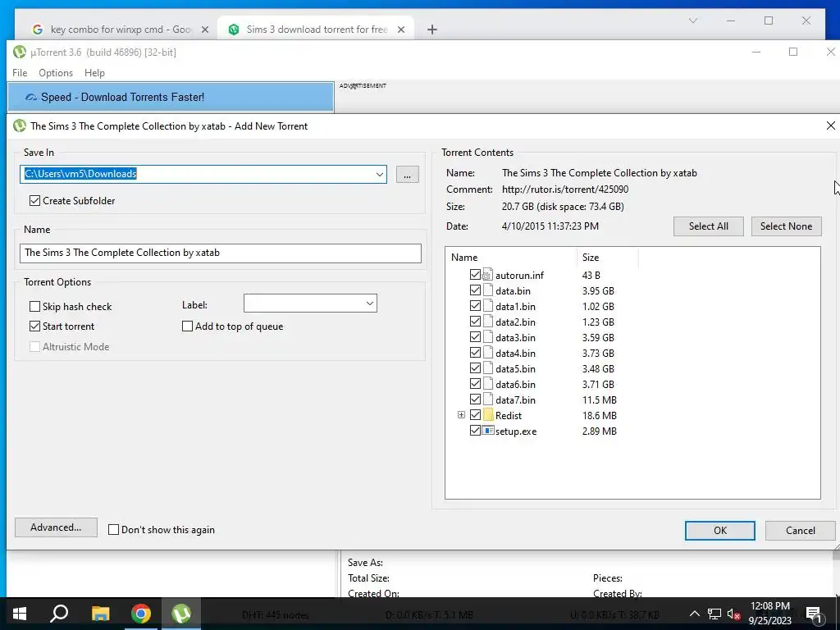Switch to Chrome from taskbar
Screen dimensions: 840x630
coord(141,614)
